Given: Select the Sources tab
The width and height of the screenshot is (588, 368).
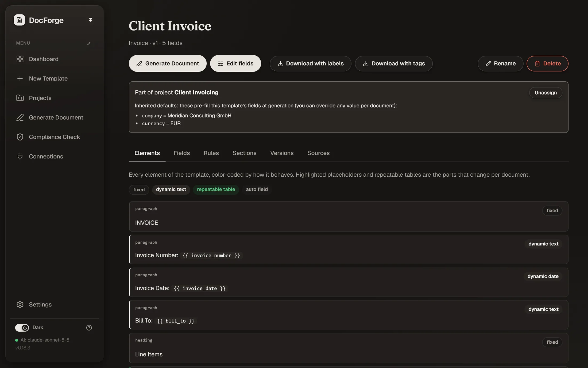Looking at the screenshot, I should (x=318, y=153).
